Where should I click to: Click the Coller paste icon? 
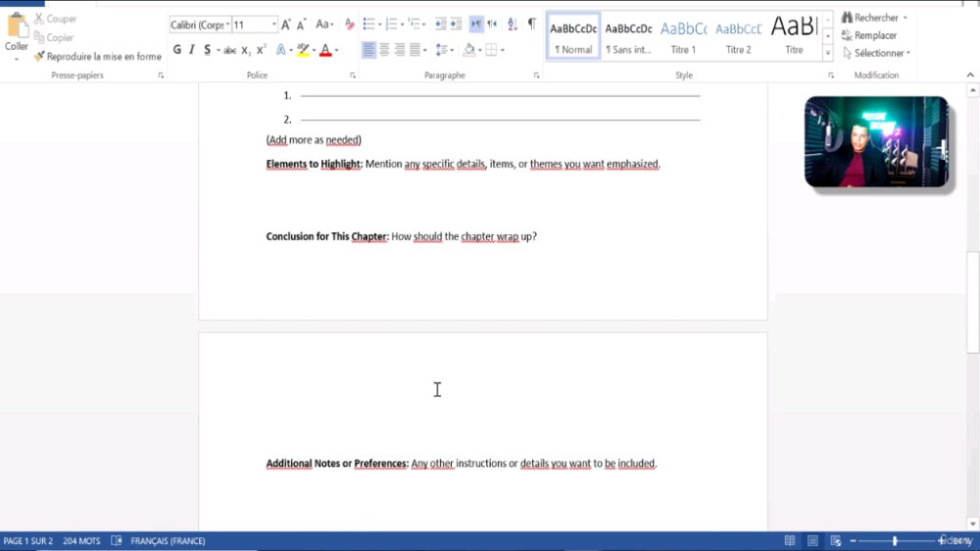pos(17,26)
